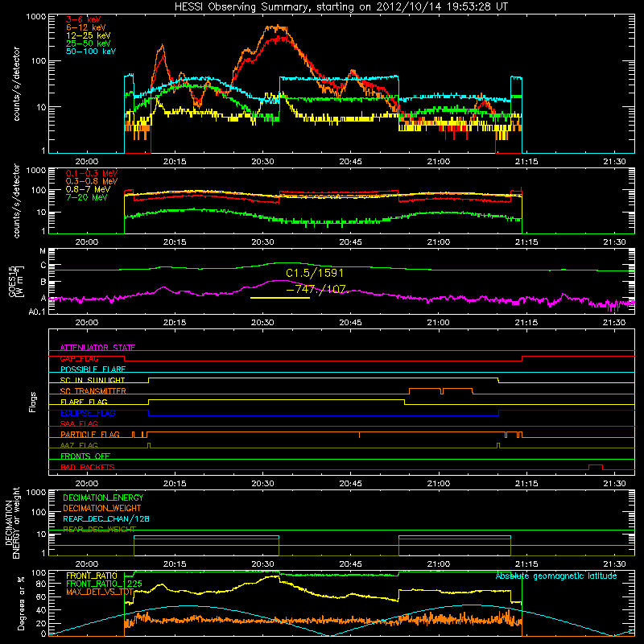Viewport: 644px width, 644px height.
Task: Click the yellow 0.8-7 MeV legend label
Action: coord(88,189)
